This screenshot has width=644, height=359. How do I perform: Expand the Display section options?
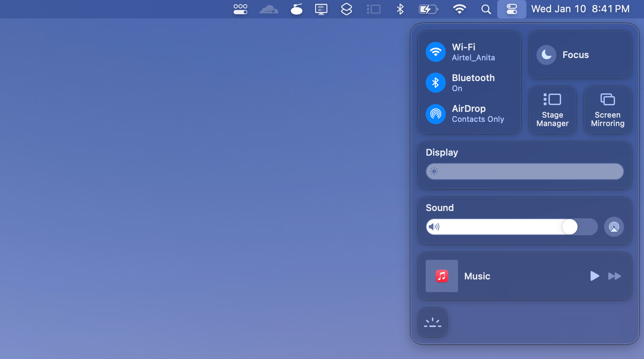(x=442, y=152)
